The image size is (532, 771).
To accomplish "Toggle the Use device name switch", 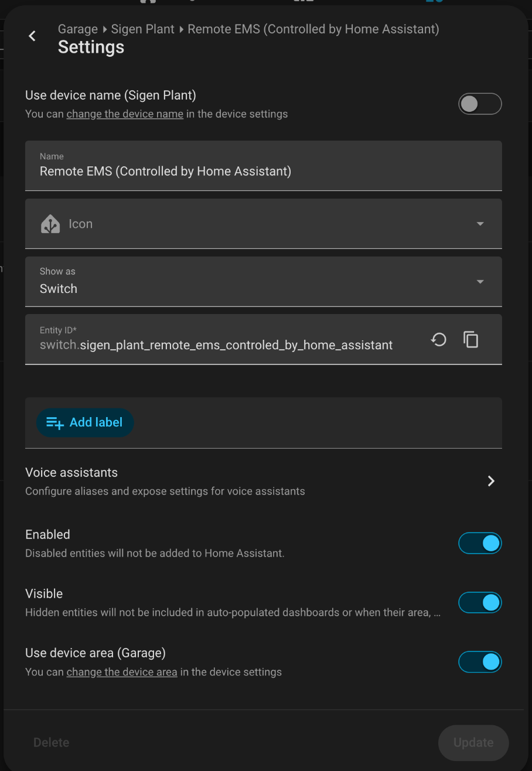I will coord(480,104).
